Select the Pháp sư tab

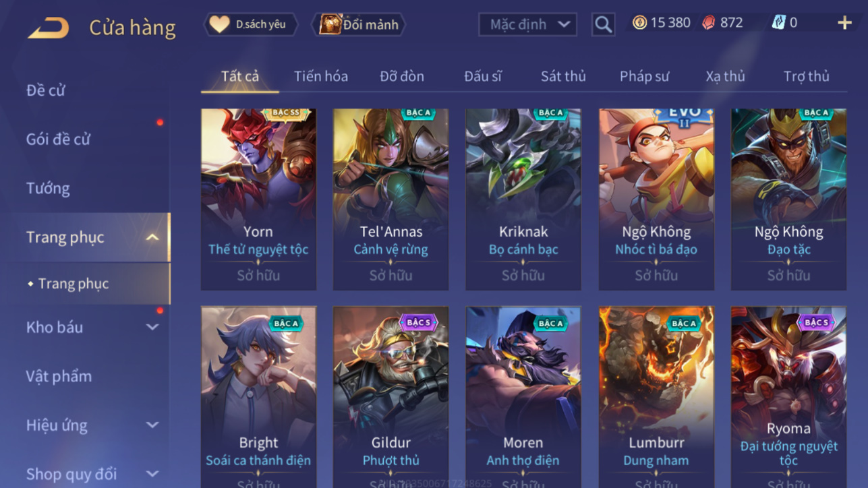point(644,76)
